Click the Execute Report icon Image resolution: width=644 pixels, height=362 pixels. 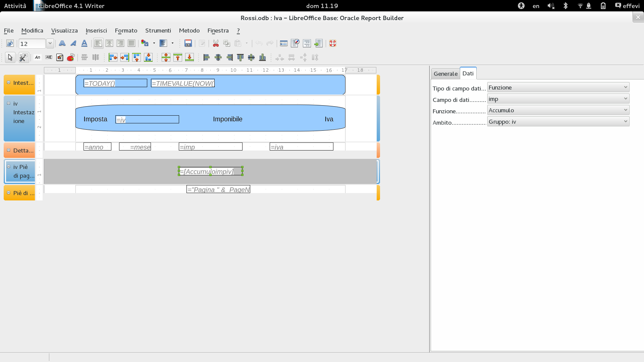(x=318, y=43)
